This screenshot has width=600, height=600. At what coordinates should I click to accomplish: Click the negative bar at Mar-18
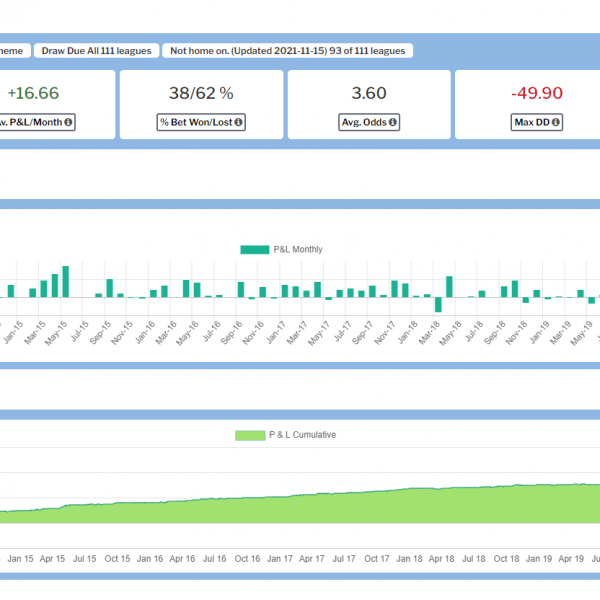438,305
